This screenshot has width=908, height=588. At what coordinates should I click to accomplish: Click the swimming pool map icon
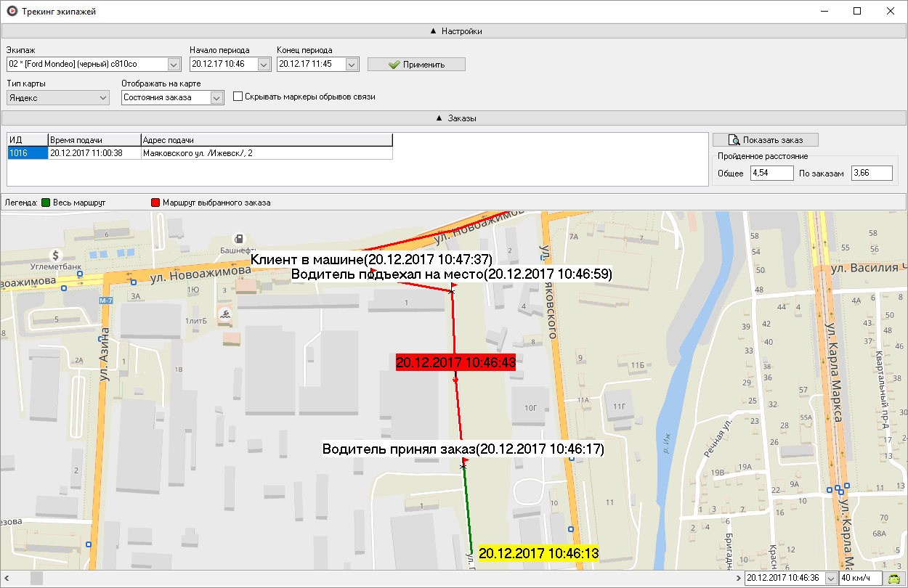click(x=227, y=314)
